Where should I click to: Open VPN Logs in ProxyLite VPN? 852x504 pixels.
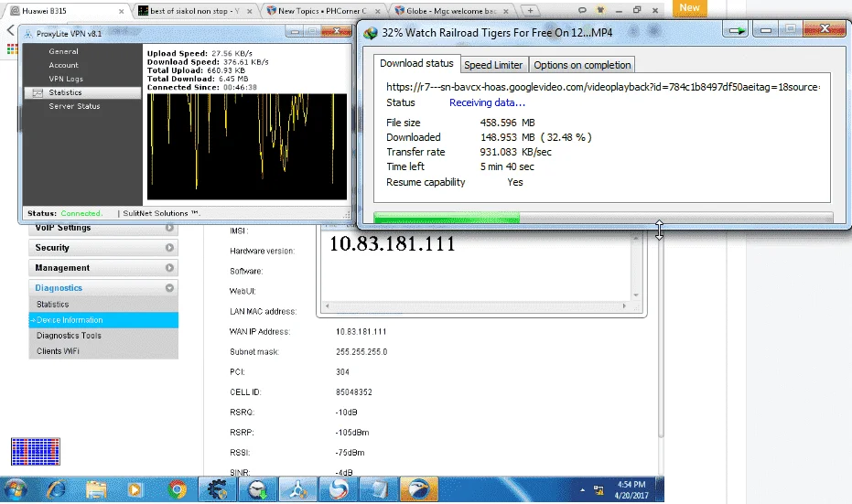66,79
